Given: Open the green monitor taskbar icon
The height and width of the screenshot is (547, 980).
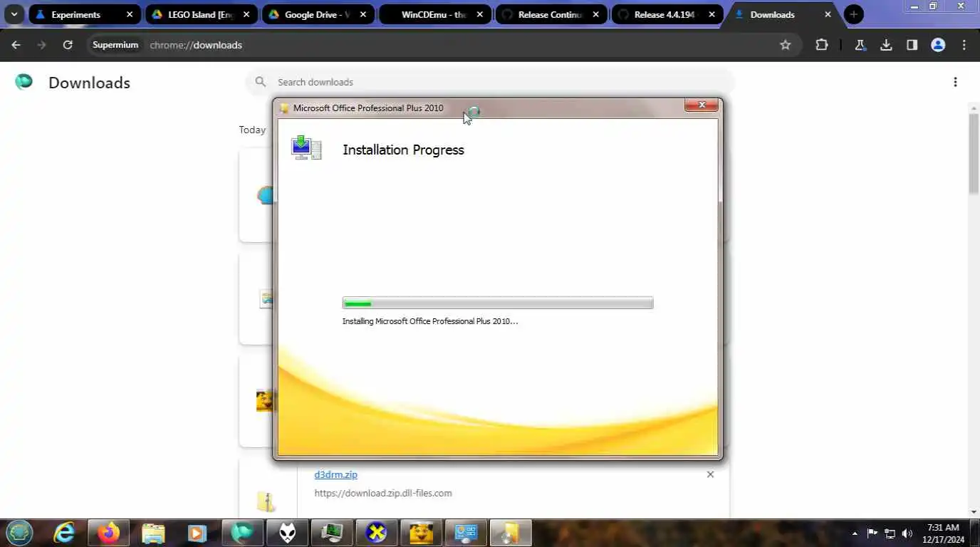Looking at the screenshot, I should (x=332, y=533).
